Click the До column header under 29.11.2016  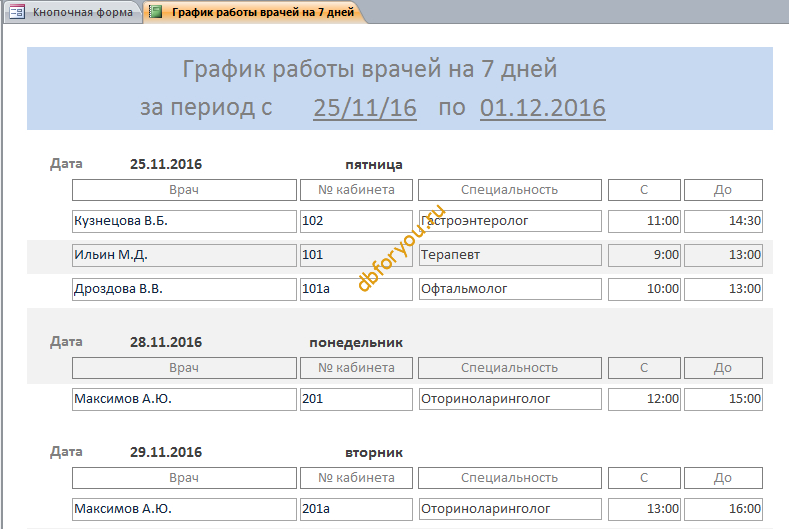[723, 478]
